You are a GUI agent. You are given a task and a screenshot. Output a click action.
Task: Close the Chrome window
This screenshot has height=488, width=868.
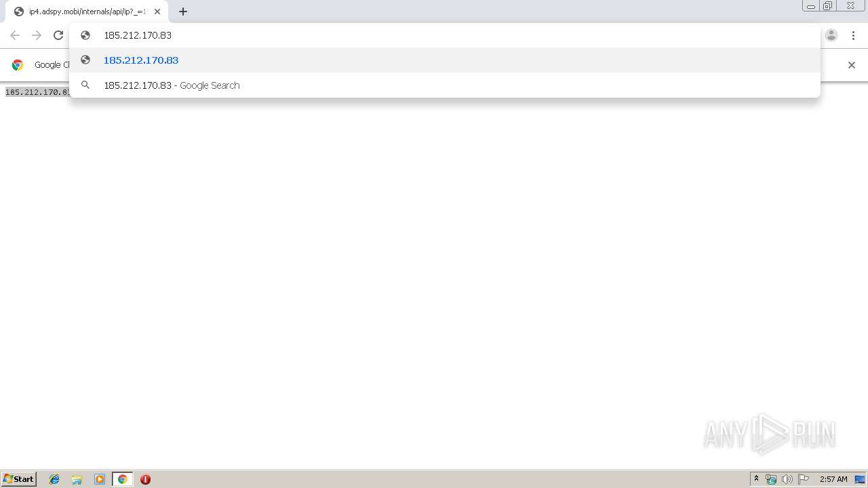point(850,6)
